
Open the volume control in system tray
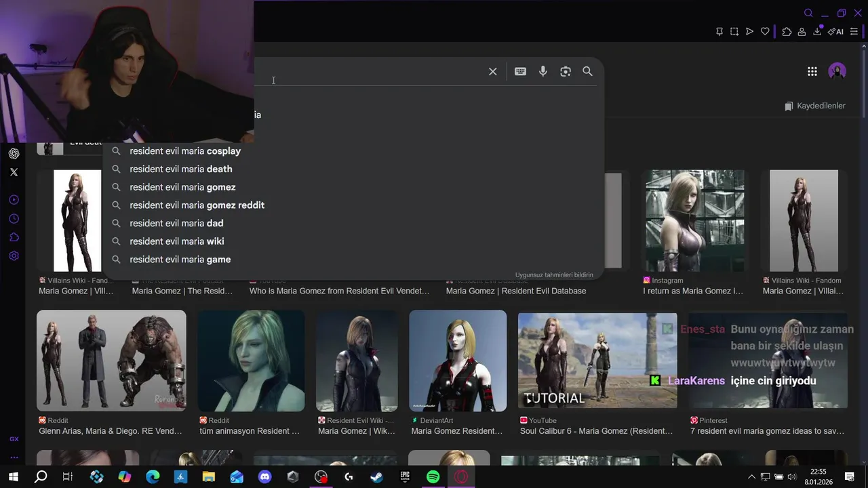[791, 477]
